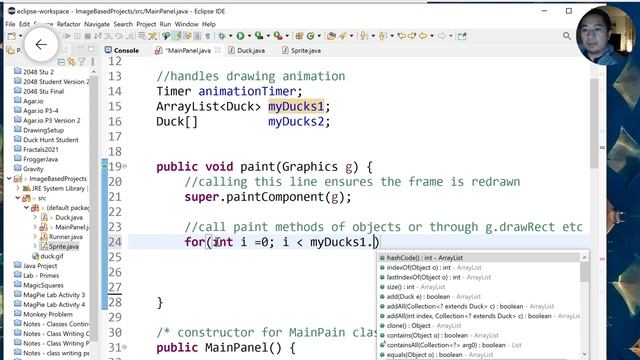This screenshot has height=360, width=640.
Task: Open the Refactor menu
Action: (69, 24)
